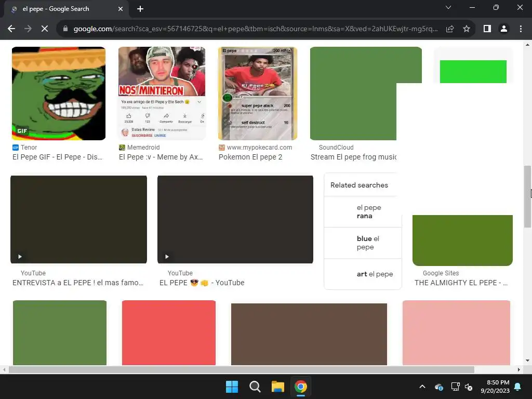Viewport: 532px width, 399px height.
Task: Select related search 'blue el pepe'
Action: click(363, 243)
